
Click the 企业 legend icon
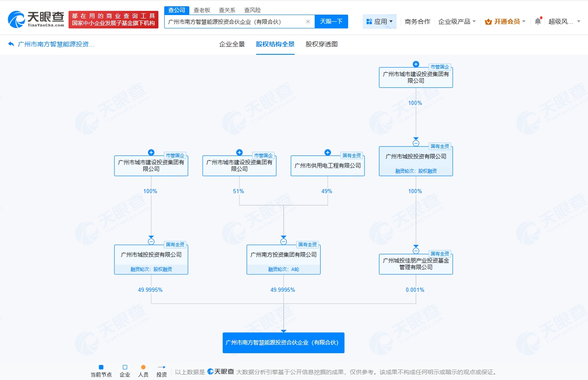pyautogui.click(x=125, y=367)
